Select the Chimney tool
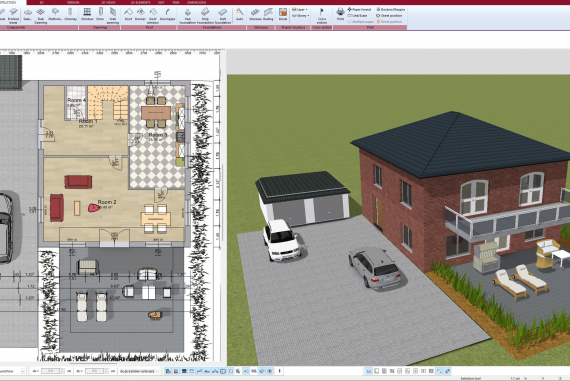Image resolution: width=570 pixels, height=381 pixels. pos(70,14)
